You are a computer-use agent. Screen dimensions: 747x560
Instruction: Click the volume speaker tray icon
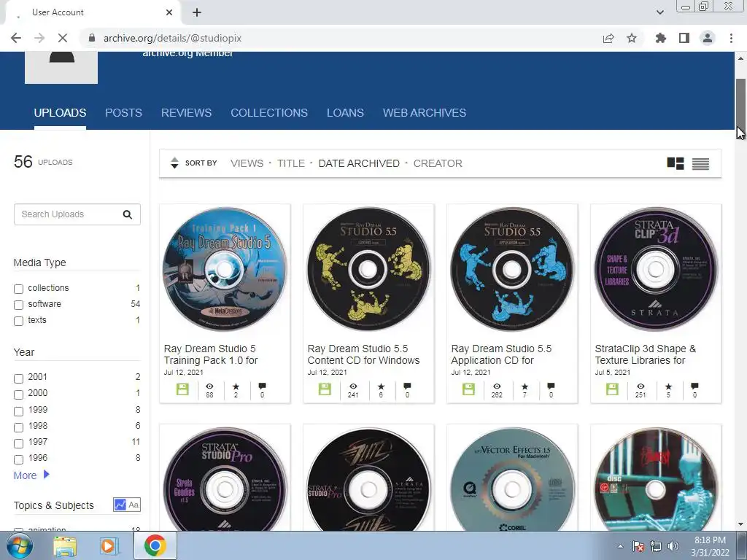coord(673,546)
